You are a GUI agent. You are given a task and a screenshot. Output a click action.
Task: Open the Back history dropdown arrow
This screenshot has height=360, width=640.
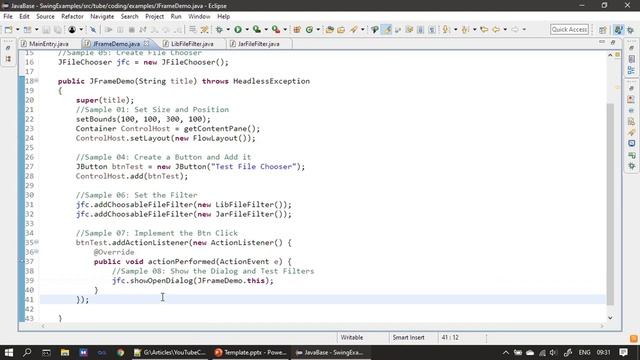(505, 29)
